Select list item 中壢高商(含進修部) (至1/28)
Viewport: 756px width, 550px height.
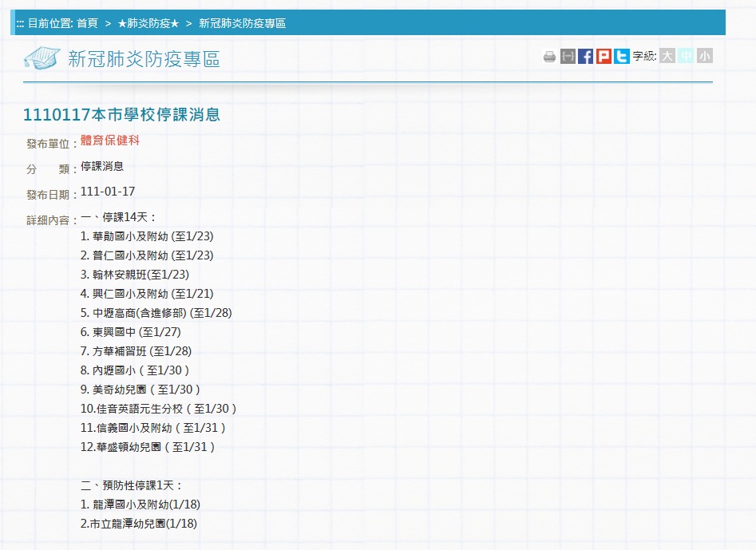156,313
